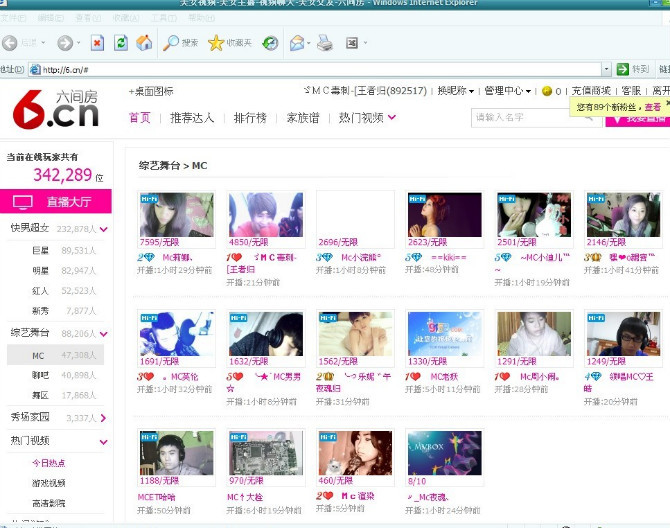Click the green Go arrow button
This screenshot has height=528, width=670.
[x=623, y=69]
